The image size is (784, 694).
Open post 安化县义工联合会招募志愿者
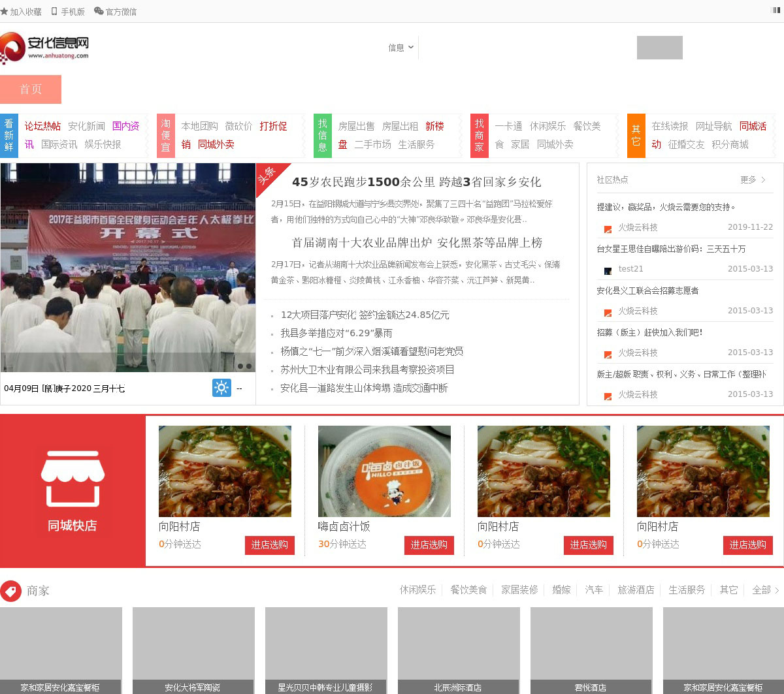[x=647, y=291]
